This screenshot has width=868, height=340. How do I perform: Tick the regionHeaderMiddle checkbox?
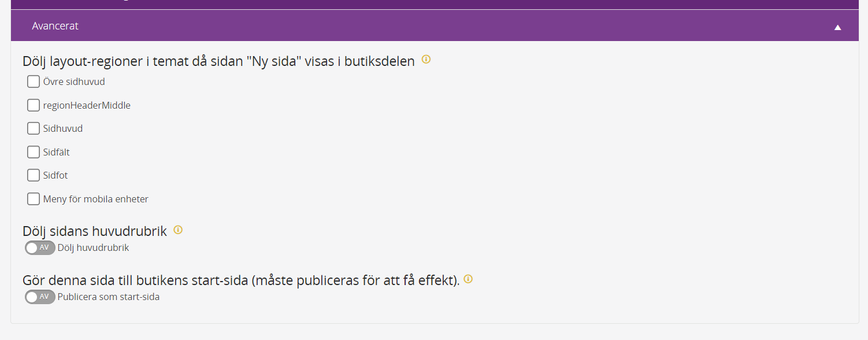tap(34, 105)
